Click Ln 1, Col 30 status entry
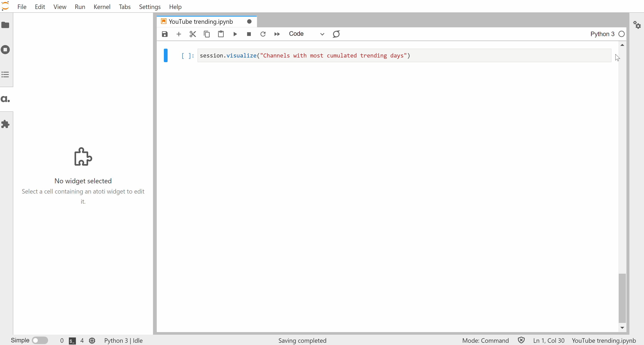 pyautogui.click(x=549, y=341)
